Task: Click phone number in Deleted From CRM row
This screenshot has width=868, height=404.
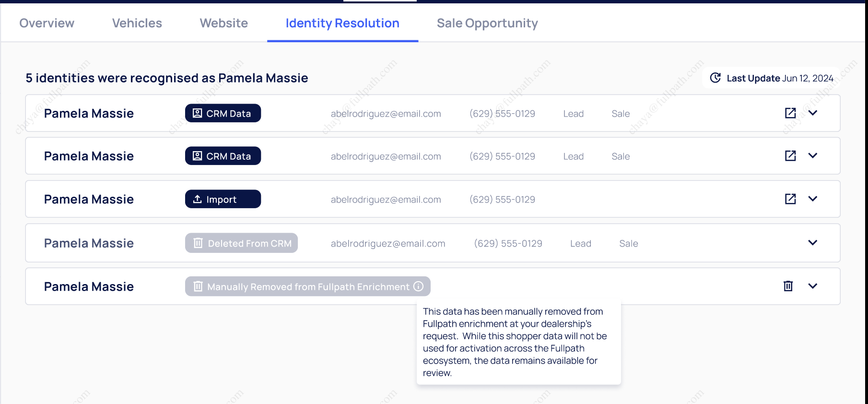Action: [x=508, y=244]
